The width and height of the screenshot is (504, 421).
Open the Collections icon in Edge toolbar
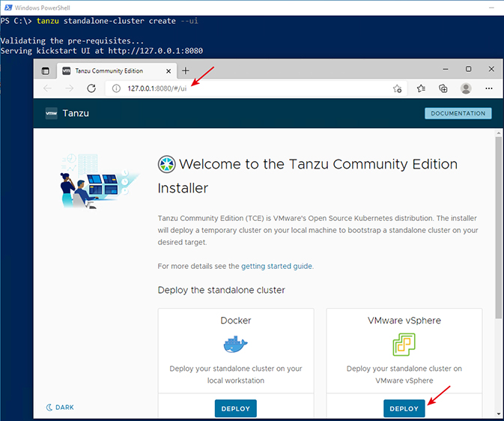[x=443, y=88]
